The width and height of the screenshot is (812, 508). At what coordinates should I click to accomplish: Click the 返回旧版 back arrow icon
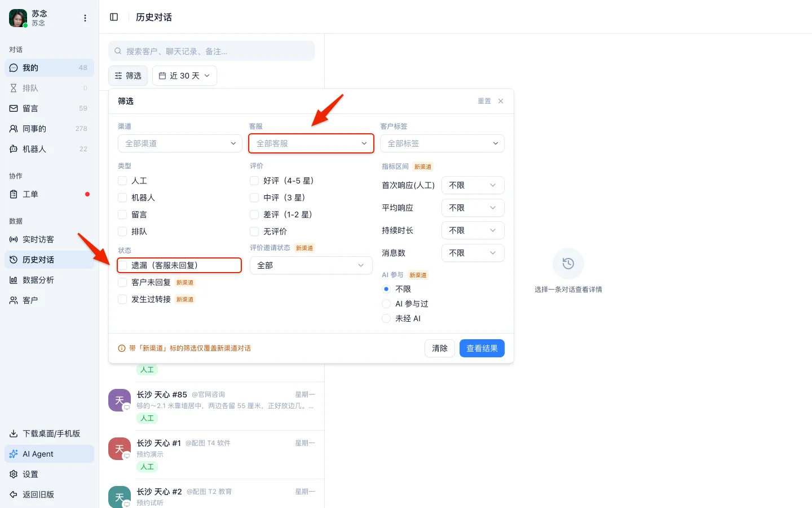tap(14, 494)
